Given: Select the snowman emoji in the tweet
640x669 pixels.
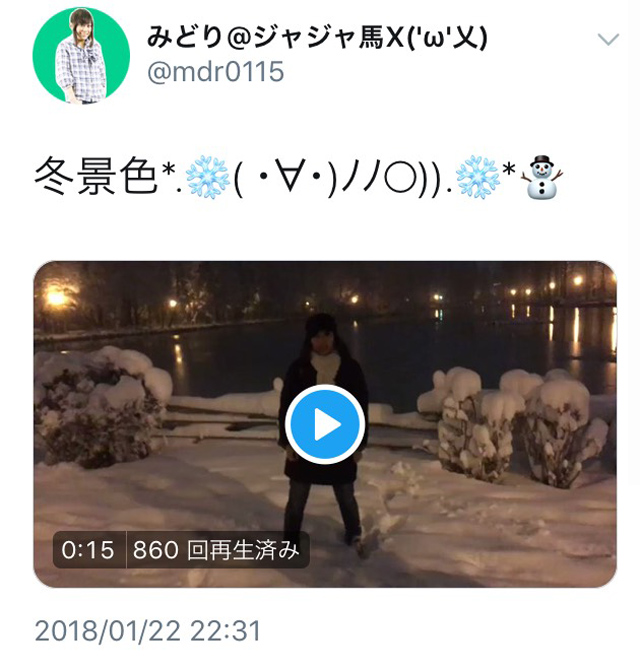Looking at the screenshot, I should (542, 177).
